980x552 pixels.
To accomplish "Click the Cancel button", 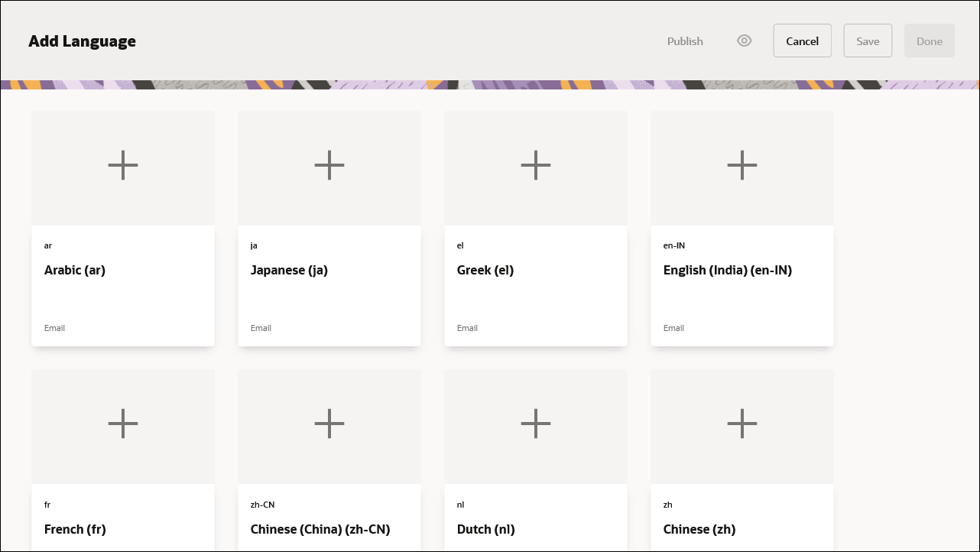I will pyautogui.click(x=802, y=41).
